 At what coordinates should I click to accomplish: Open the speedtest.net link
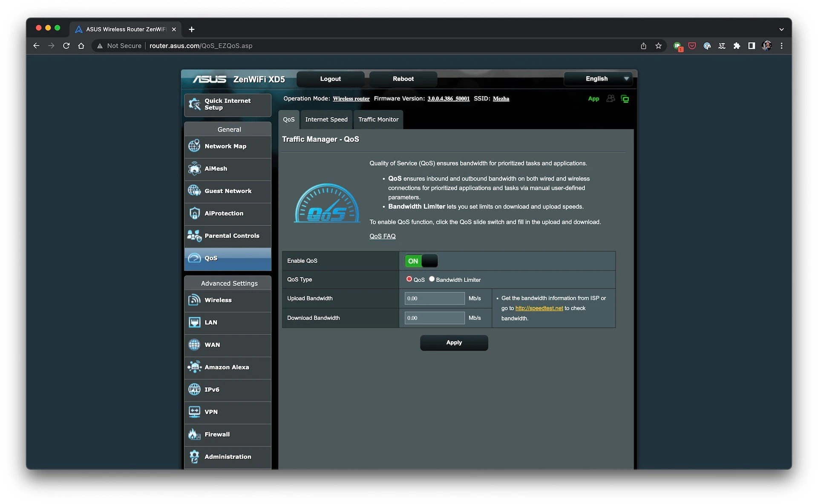[539, 308]
